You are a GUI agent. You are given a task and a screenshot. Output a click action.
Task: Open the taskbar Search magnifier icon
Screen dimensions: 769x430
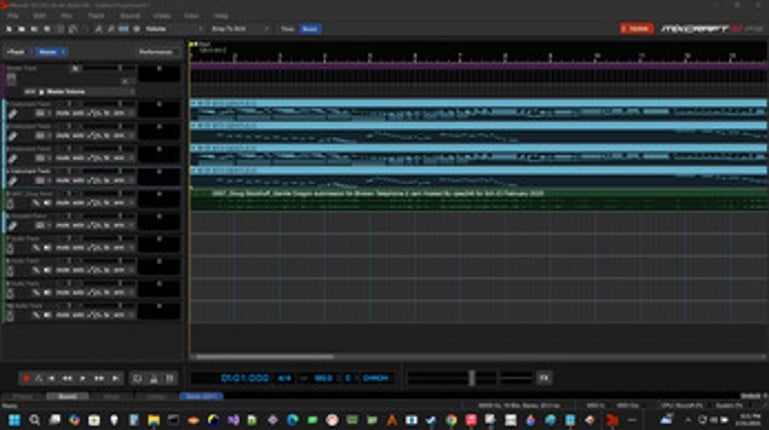click(x=35, y=420)
